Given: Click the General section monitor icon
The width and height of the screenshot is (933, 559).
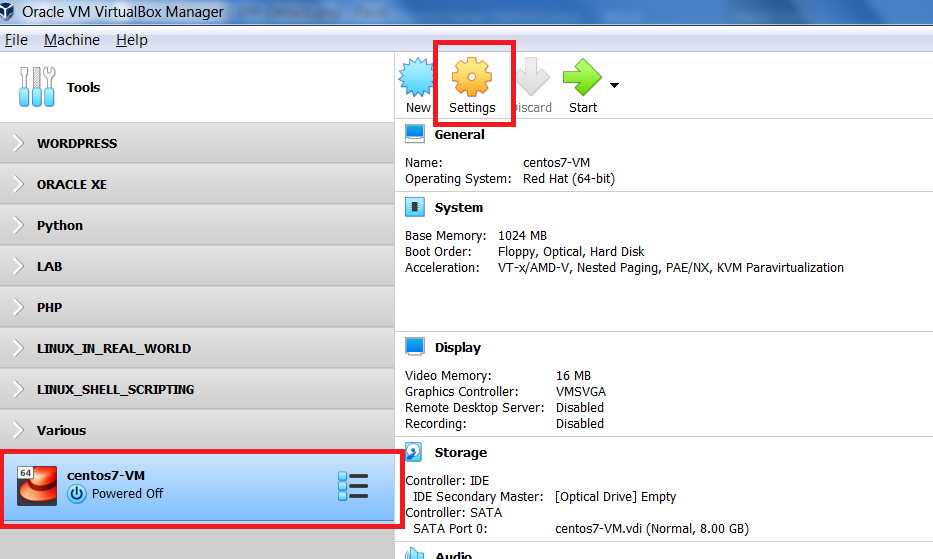Looking at the screenshot, I should point(415,135).
